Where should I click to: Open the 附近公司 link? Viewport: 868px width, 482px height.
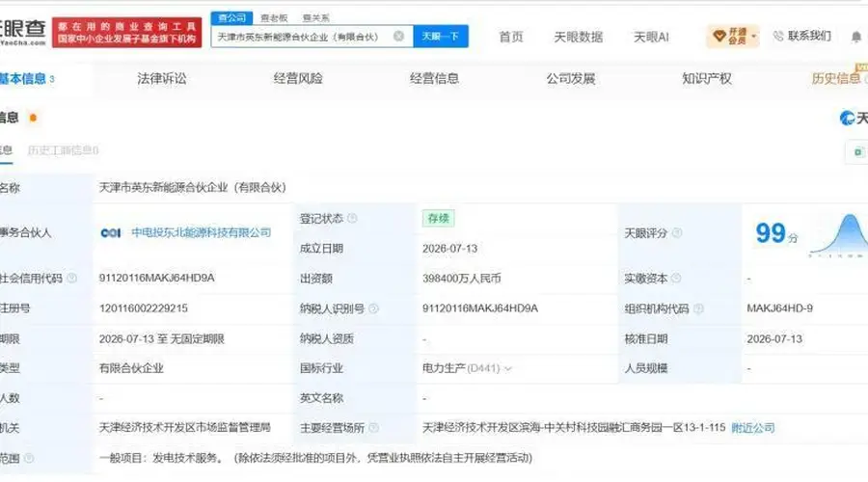click(x=753, y=428)
